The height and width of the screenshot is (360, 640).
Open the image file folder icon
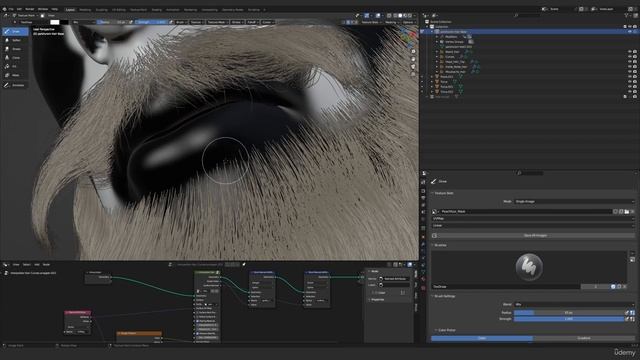[x=627, y=211]
